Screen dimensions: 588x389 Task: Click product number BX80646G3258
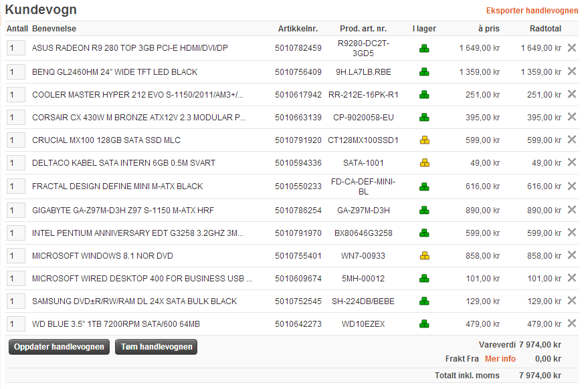[363, 233]
